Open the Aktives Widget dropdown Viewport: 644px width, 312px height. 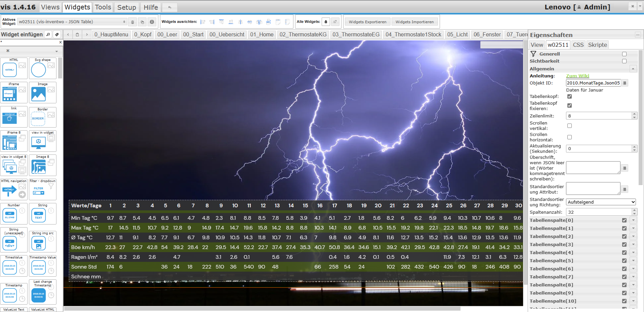coord(72,22)
